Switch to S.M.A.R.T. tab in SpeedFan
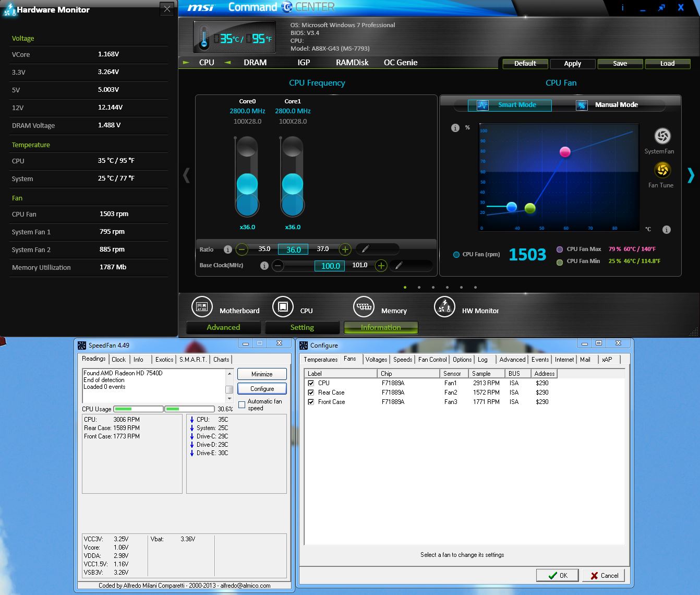 [x=193, y=360]
